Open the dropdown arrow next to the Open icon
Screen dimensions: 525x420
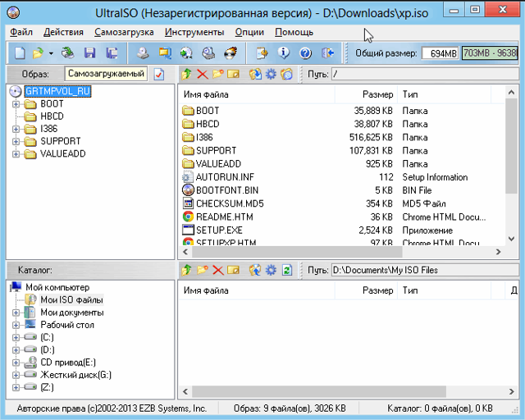pos(51,53)
